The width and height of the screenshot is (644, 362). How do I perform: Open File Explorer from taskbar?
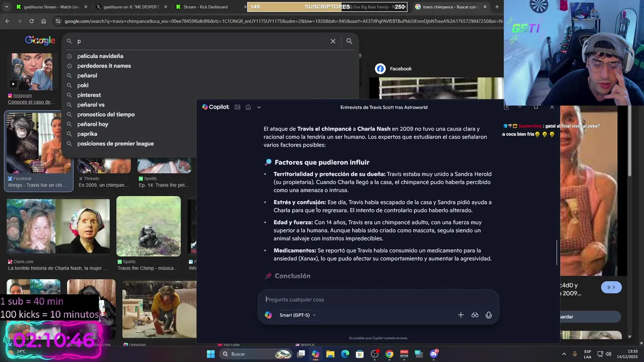click(330, 354)
